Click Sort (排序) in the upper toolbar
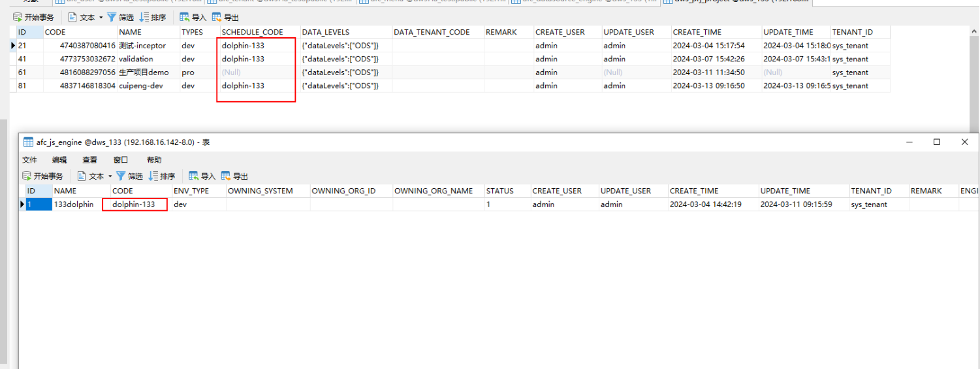Viewport: 980px width, 369px height. coord(153,18)
